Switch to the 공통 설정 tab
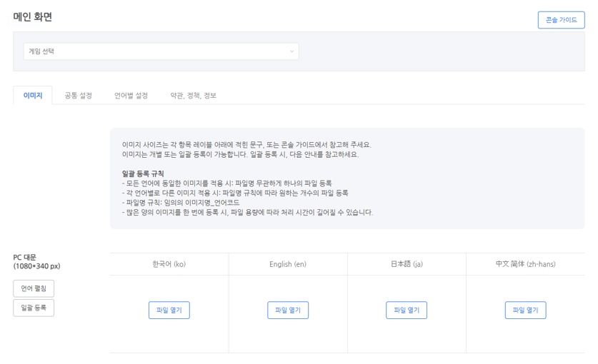 pyautogui.click(x=78, y=96)
